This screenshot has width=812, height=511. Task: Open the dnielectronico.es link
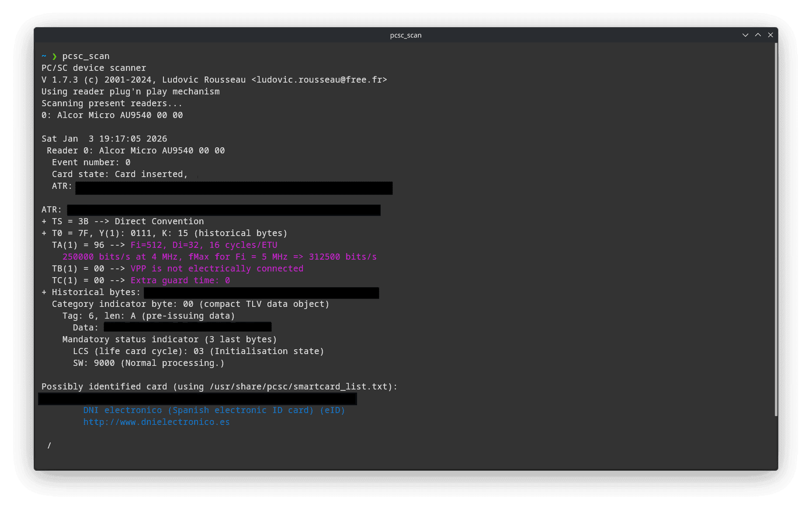click(156, 422)
